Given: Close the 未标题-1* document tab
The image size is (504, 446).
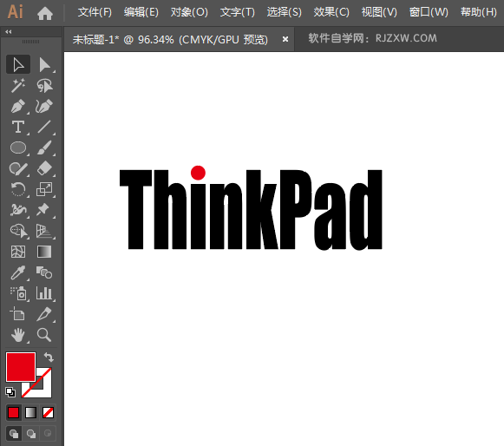Looking at the screenshot, I should 285,39.
